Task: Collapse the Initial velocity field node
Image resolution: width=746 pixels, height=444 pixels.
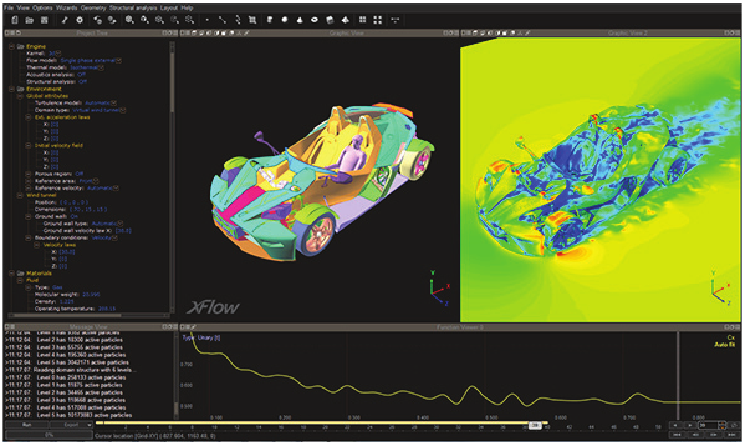Action: [29, 146]
